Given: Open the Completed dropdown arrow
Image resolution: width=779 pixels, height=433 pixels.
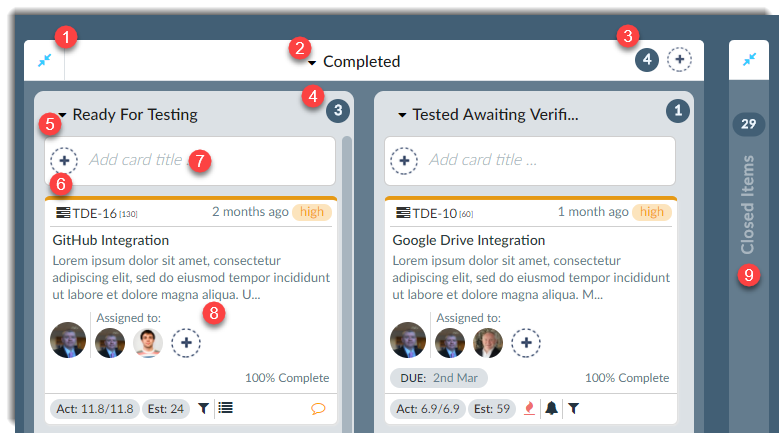Looking at the screenshot, I should tap(312, 63).
